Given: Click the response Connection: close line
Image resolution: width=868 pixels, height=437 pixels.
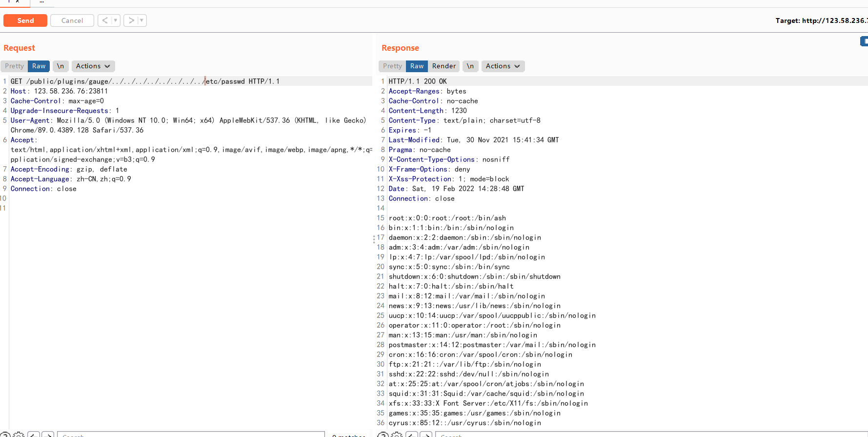Looking at the screenshot, I should click(x=422, y=199).
